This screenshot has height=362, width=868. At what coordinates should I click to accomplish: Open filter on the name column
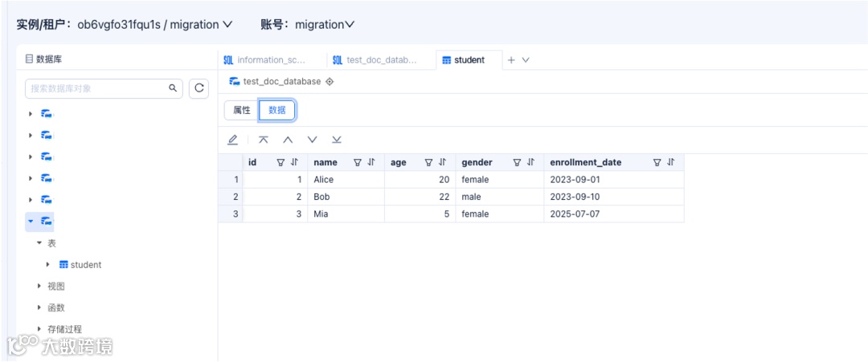358,162
